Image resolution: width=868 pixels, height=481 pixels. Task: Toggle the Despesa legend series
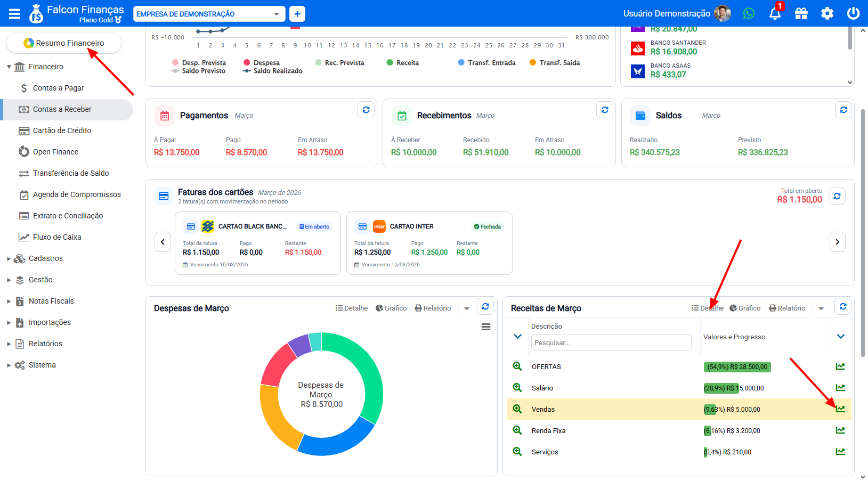(262, 63)
